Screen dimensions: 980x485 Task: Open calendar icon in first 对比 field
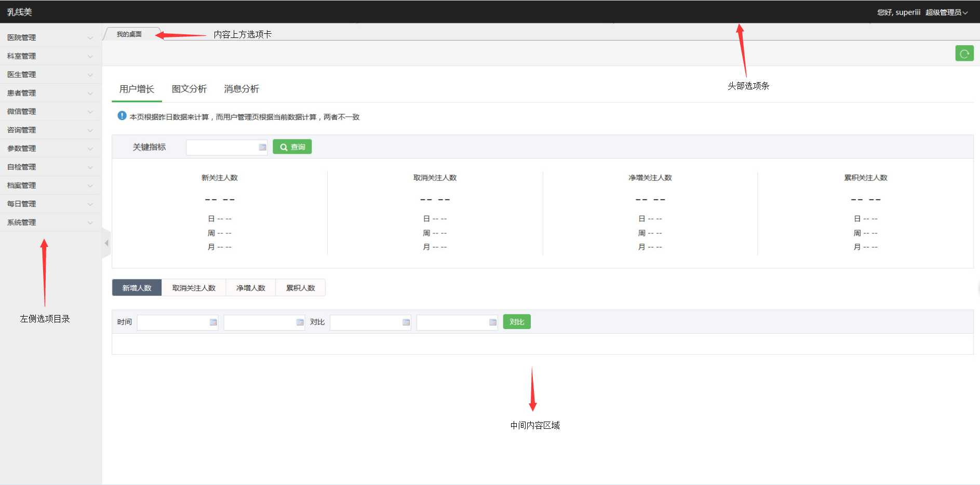pyautogui.click(x=406, y=322)
